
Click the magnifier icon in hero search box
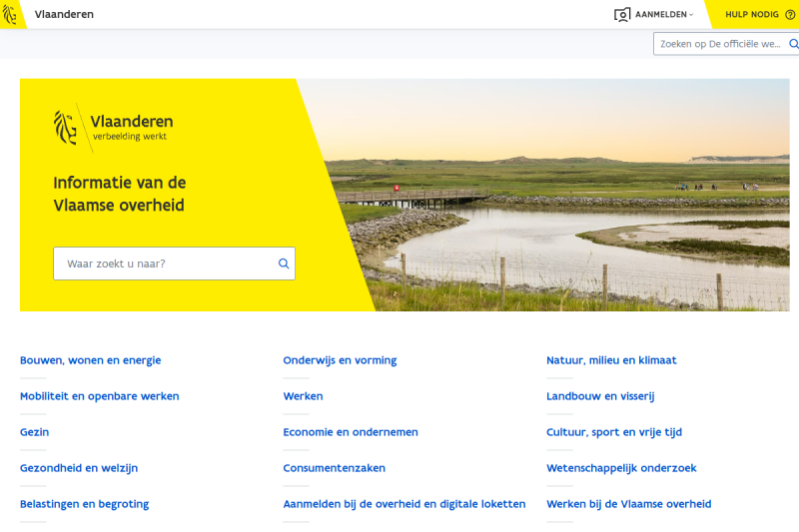tap(284, 264)
